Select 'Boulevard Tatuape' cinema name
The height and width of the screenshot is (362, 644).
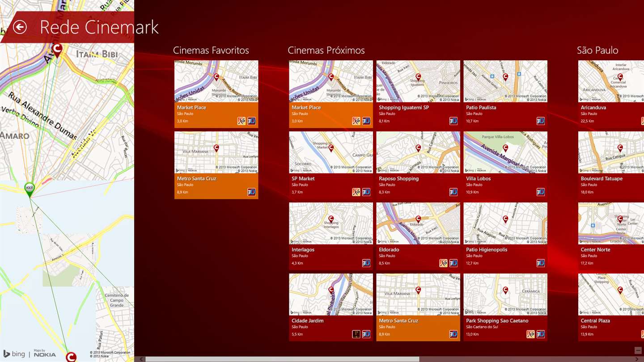[x=602, y=179]
